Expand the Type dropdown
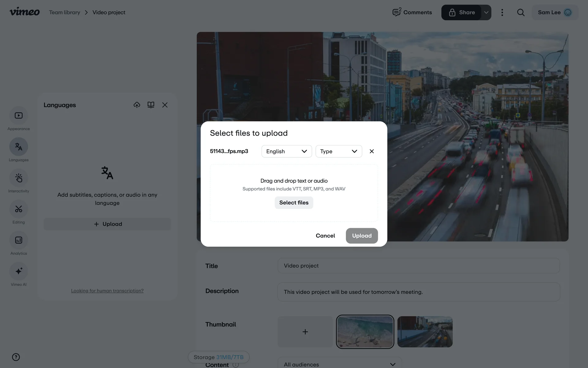Screen dimensions: 588x368 339,151
